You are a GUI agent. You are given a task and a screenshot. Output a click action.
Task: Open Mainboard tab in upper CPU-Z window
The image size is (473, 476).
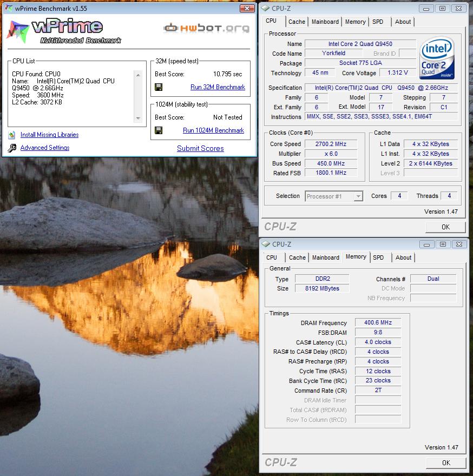point(325,22)
